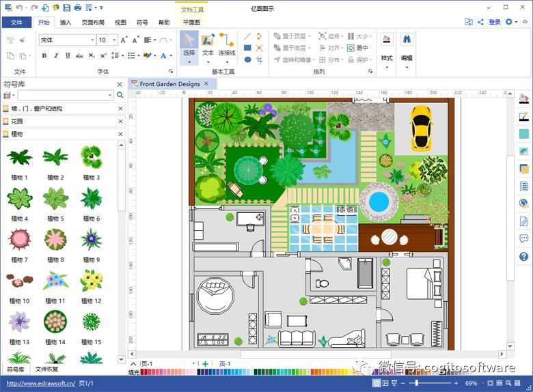Click the search magnifier in symbol library
Image resolution: width=533 pixels, height=392 pixels.
point(120,95)
